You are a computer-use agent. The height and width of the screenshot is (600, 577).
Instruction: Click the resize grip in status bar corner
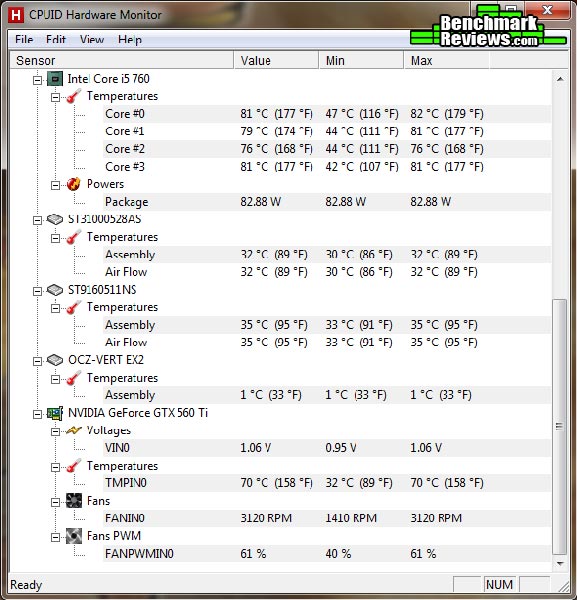coord(563,586)
